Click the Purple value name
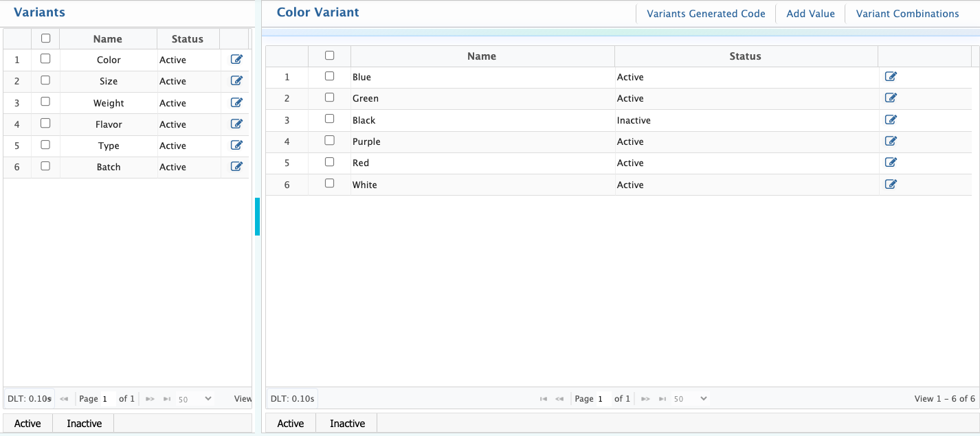This screenshot has height=436, width=980. [x=366, y=141]
